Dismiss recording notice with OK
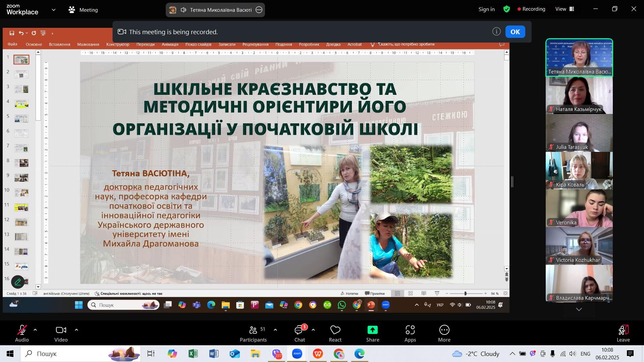The height and width of the screenshot is (362, 644). (x=515, y=32)
